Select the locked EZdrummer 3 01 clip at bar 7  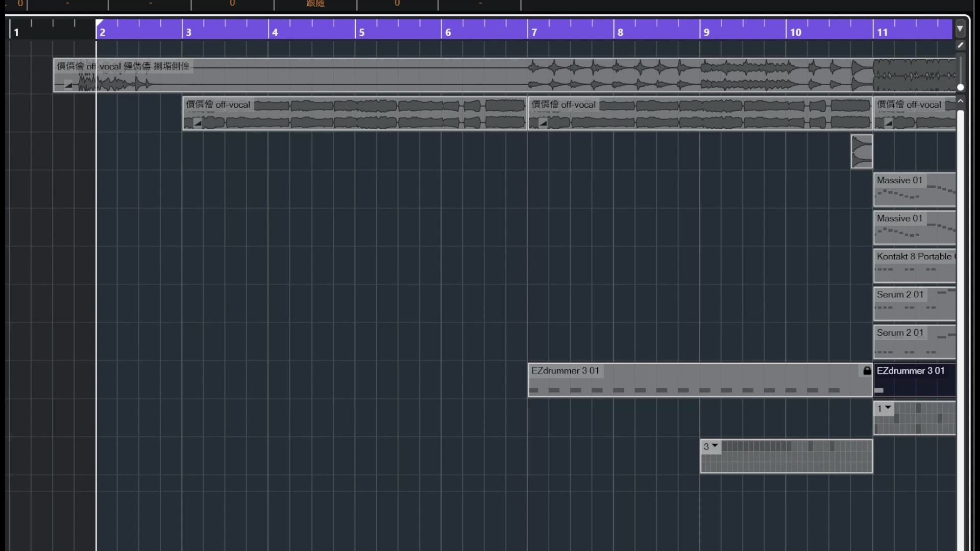point(700,380)
